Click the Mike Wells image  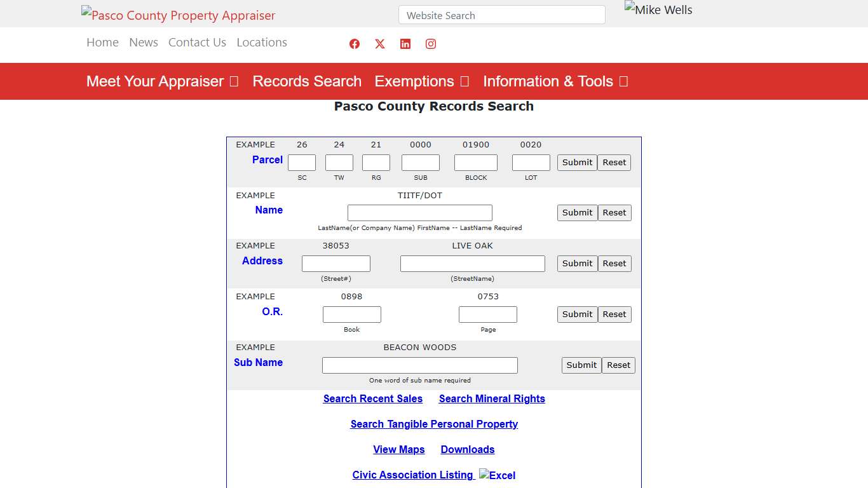(658, 10)
